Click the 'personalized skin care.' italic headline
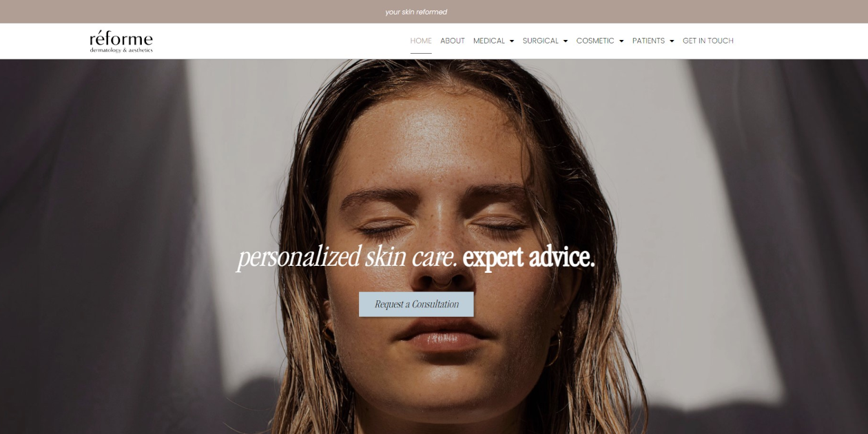Viewport: 868px width, 434px height. [347, 258]
